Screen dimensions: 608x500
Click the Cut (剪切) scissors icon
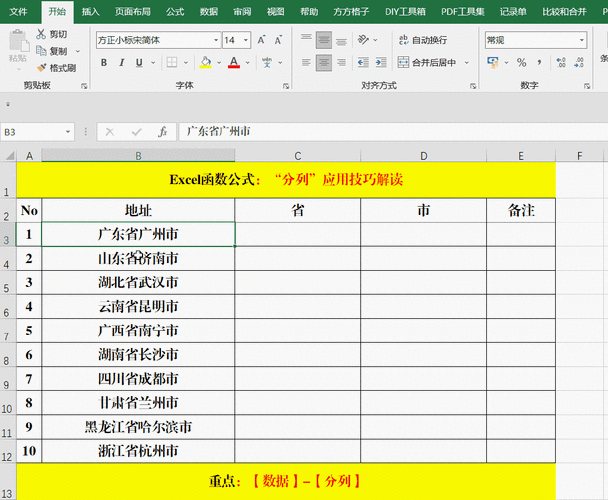coord(41,34)
